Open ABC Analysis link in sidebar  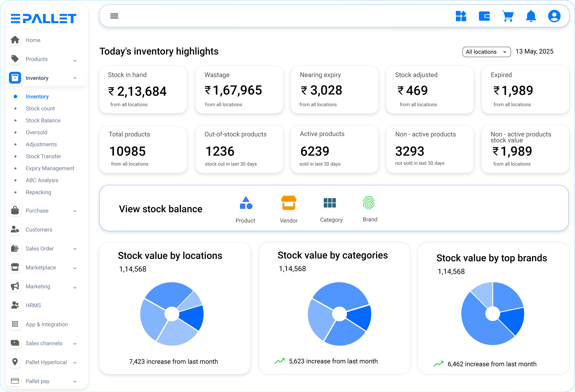tap(42, 180)
